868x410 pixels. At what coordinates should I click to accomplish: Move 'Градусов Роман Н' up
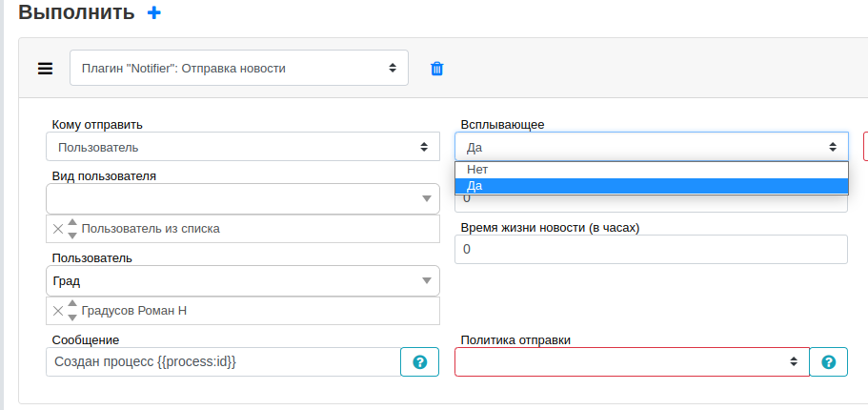tap(72, 304)
